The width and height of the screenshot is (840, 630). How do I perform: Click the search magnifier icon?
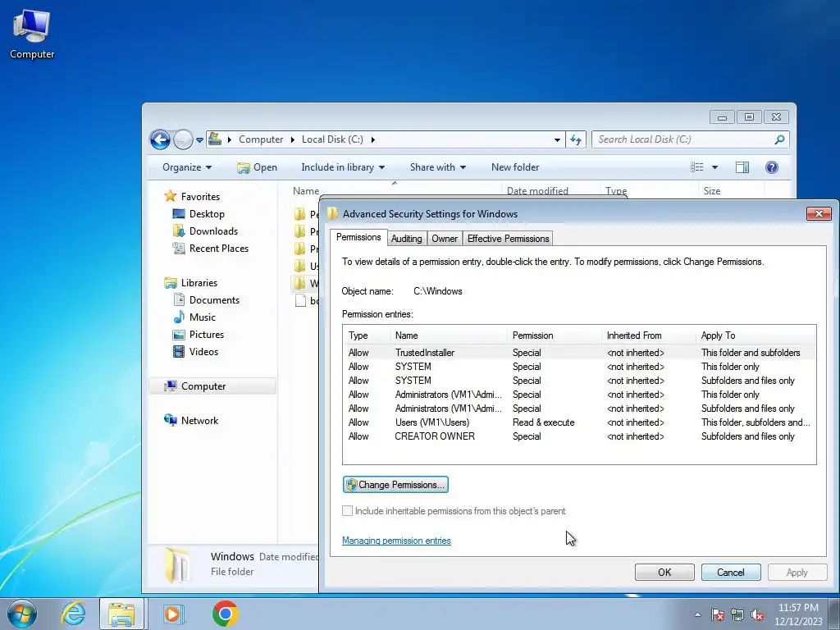pos(779,139)
